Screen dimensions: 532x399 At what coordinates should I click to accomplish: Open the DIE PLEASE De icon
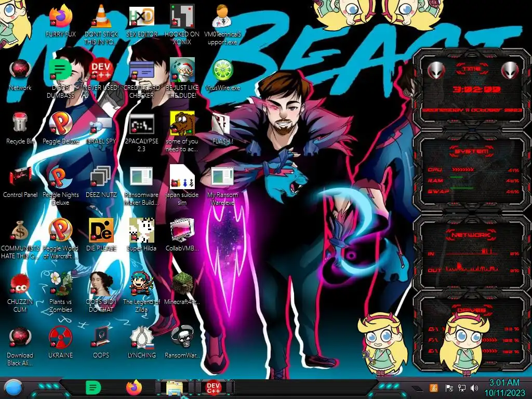click(x=101, y=231)
